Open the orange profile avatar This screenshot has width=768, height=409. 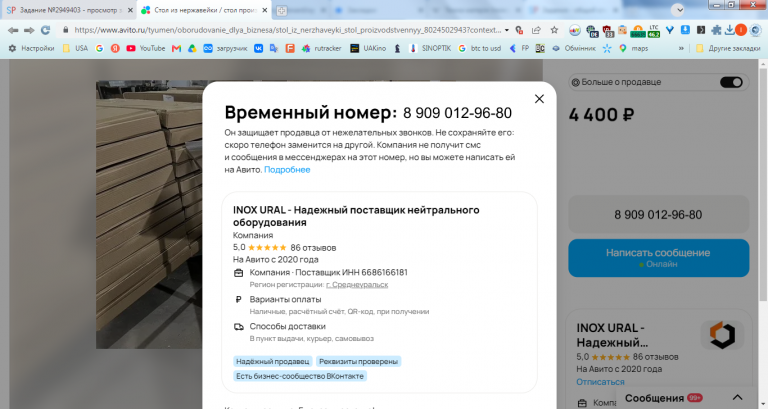click(741, 30)
